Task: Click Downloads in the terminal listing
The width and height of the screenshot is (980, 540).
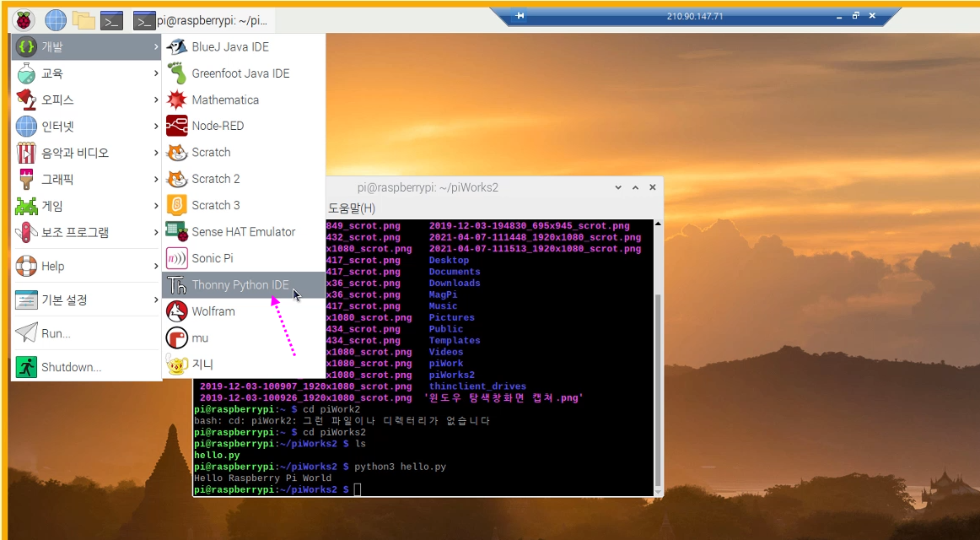Action: click(455, 283)
